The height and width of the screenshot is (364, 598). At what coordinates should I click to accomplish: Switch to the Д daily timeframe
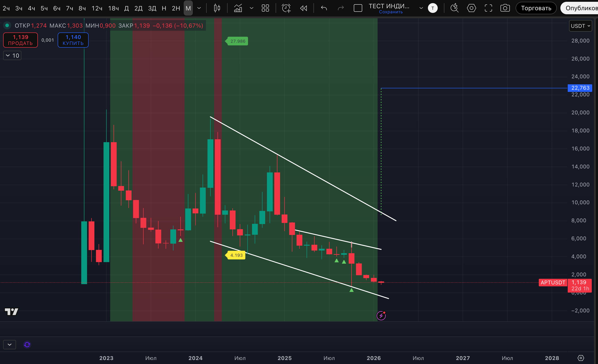pos(126,8)
